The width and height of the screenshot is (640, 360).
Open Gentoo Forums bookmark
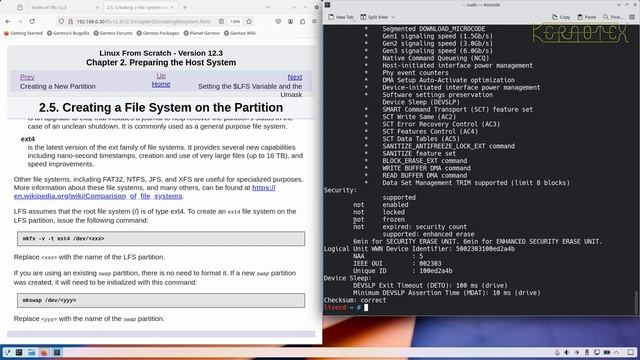coord(113,33)
